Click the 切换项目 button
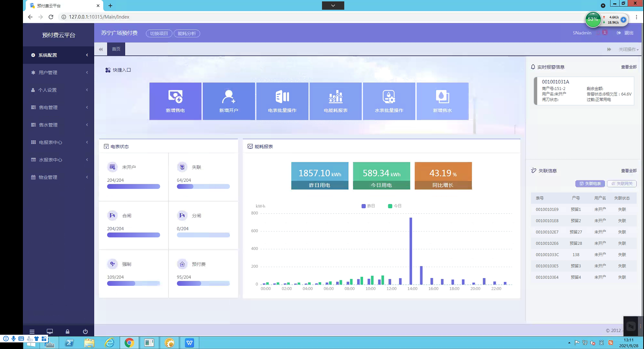Screen dimensions: 644x349 [159, 33]
